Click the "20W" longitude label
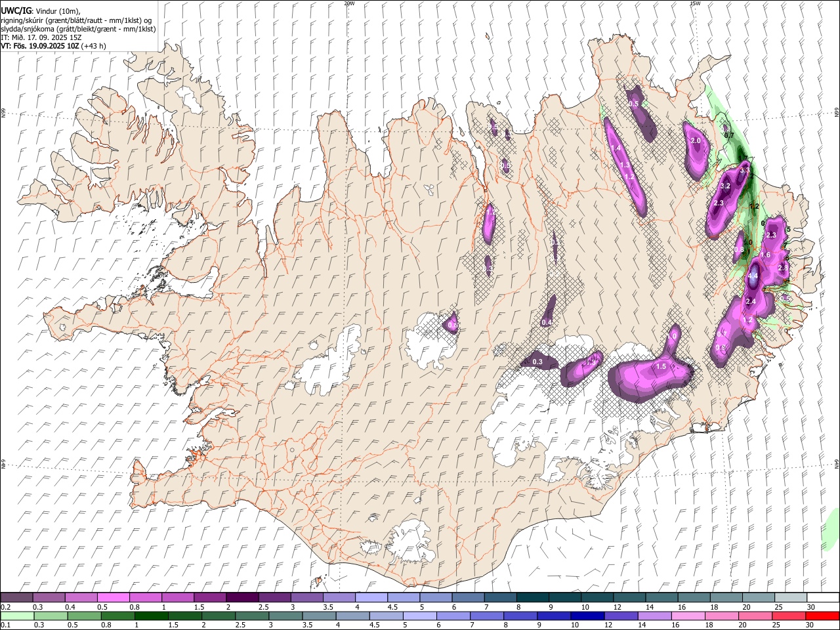 tap(349, 3)
